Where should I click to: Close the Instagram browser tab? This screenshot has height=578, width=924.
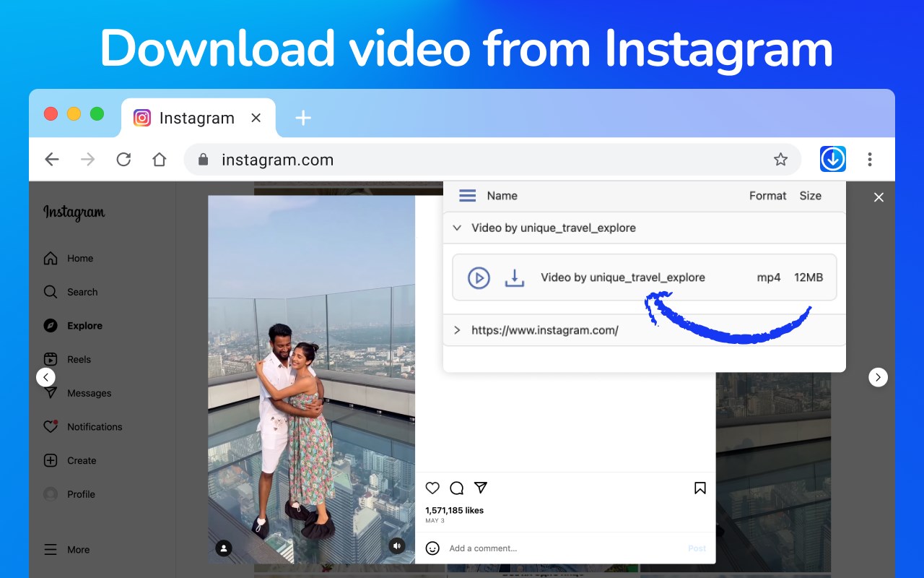(x=256, y=118)
